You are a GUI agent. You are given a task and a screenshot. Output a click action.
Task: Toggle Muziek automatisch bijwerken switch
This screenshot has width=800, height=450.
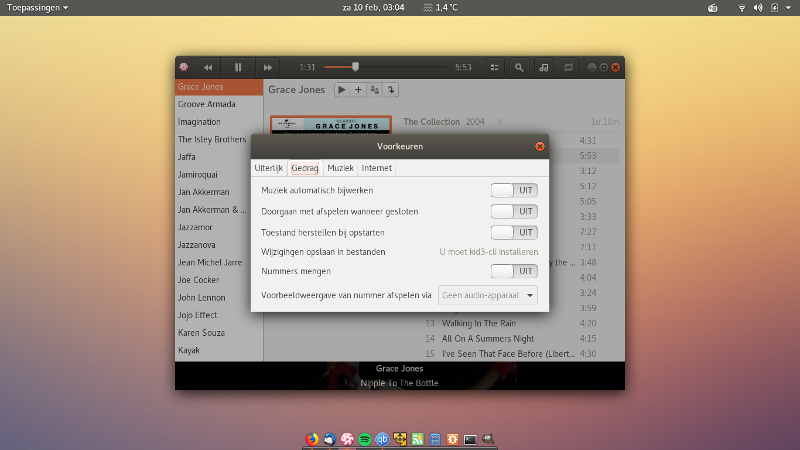(514, 190)
